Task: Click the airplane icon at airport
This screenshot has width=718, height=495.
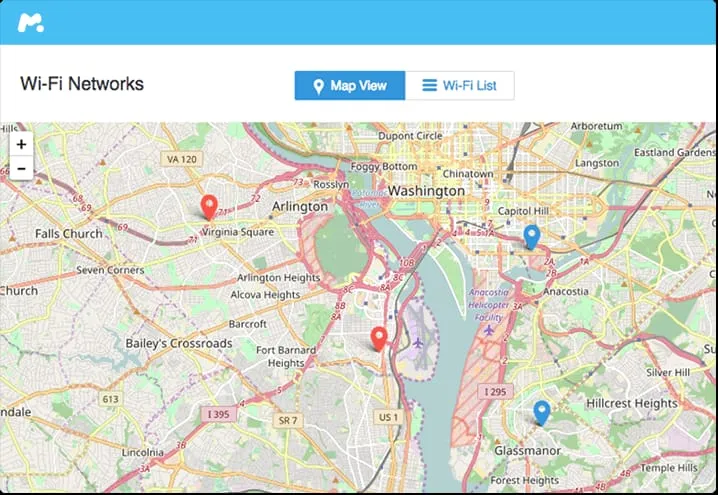Action: [x=418, y=343]
